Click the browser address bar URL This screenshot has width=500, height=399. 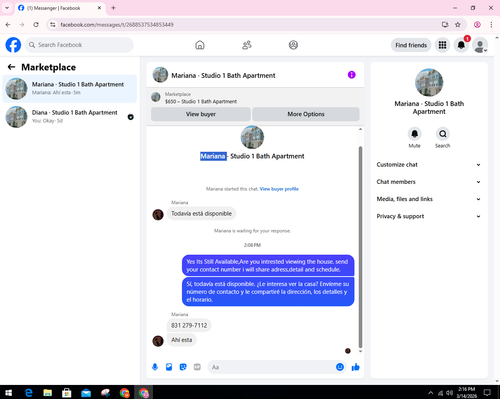(x=117, y=25)
